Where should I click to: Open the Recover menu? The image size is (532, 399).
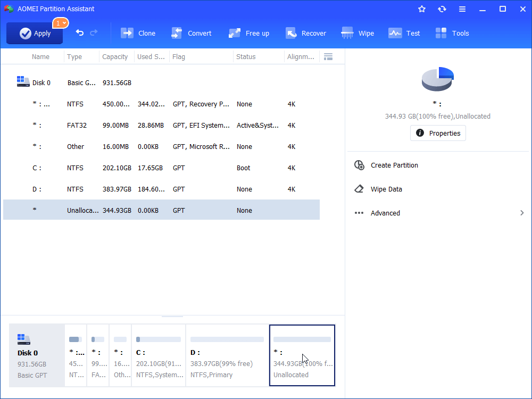point(306,33)
